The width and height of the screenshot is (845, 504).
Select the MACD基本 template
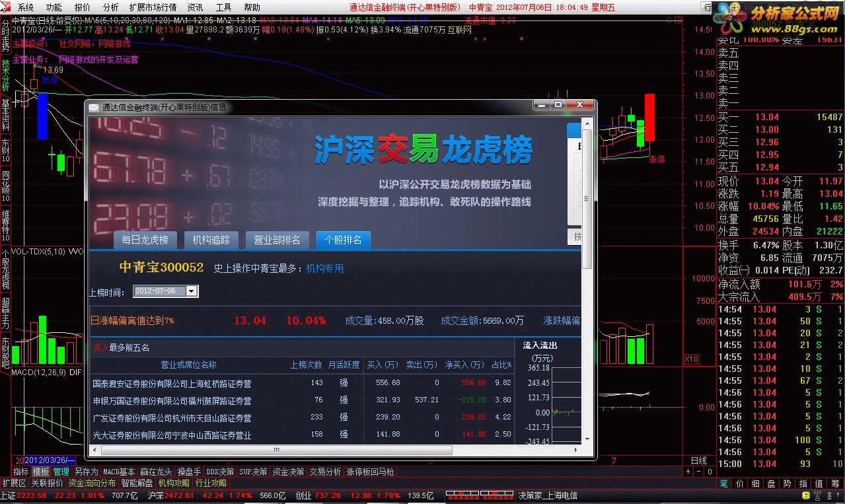point(120,472)
